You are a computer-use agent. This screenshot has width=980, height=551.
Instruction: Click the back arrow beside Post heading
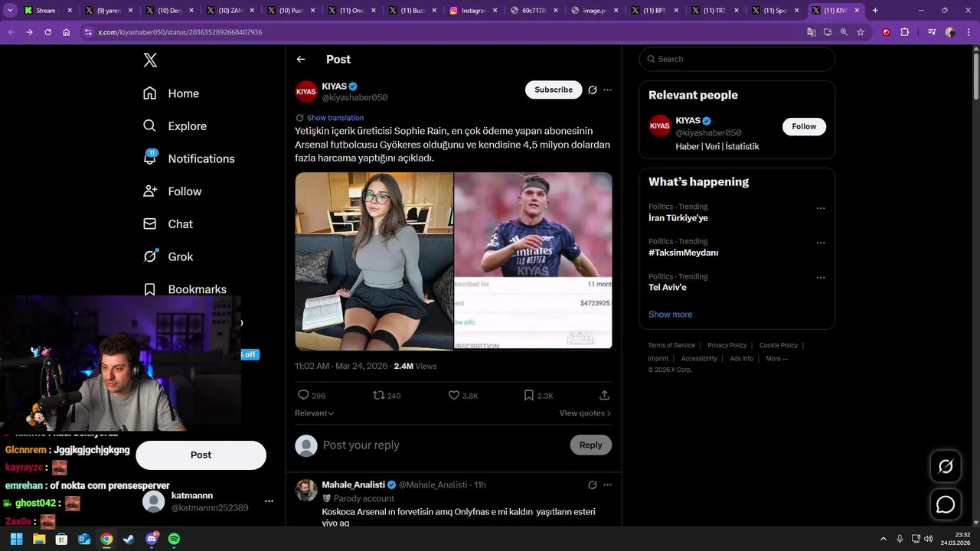pyautogui.click(x=301, y=59)
